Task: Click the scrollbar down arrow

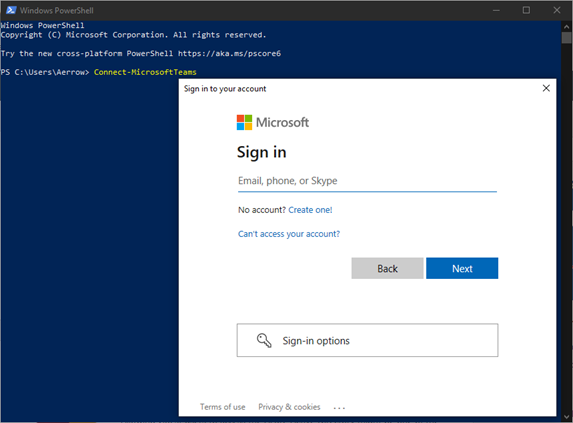Action: pyautogui.click(x=566, y=417)
